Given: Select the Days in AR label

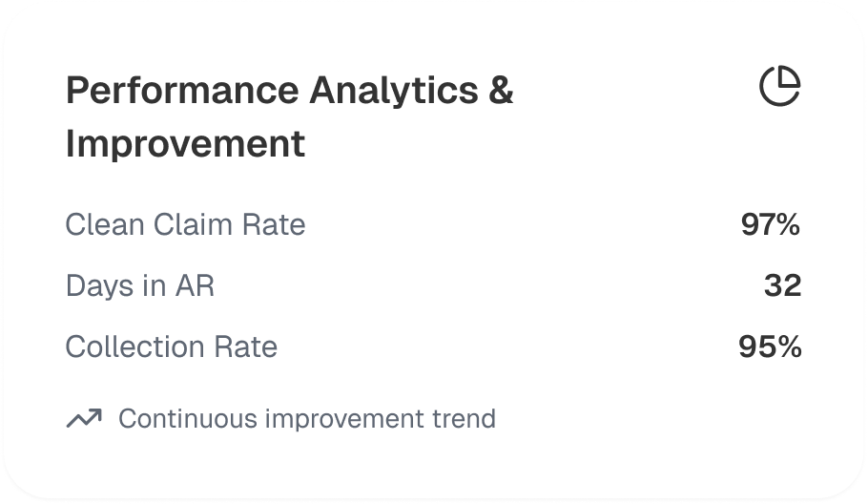Looking at the screenshot, I should (x=139, y=285).
